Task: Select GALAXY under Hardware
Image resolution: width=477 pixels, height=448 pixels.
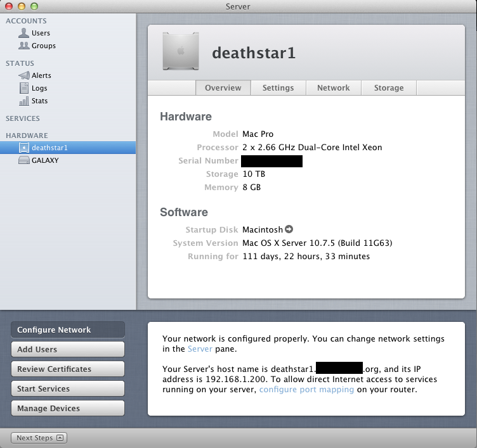Action: [x=68, y=160]
